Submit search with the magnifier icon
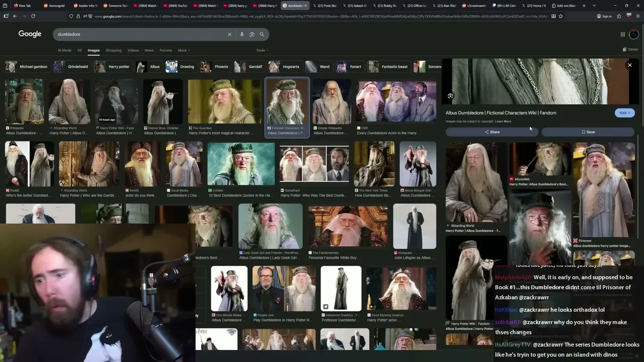The image size is (644, 362). click(x=262, y=34)
